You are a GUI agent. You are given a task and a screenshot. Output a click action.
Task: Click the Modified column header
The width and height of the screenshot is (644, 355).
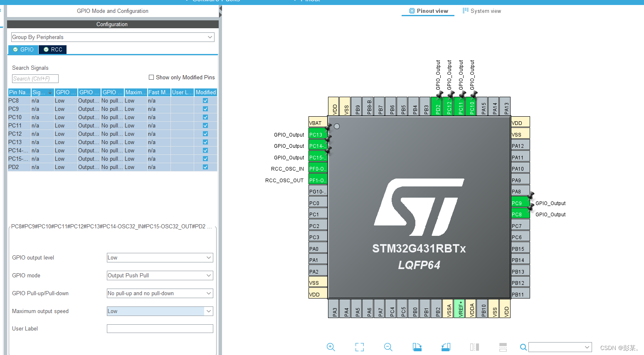point(206,92)
